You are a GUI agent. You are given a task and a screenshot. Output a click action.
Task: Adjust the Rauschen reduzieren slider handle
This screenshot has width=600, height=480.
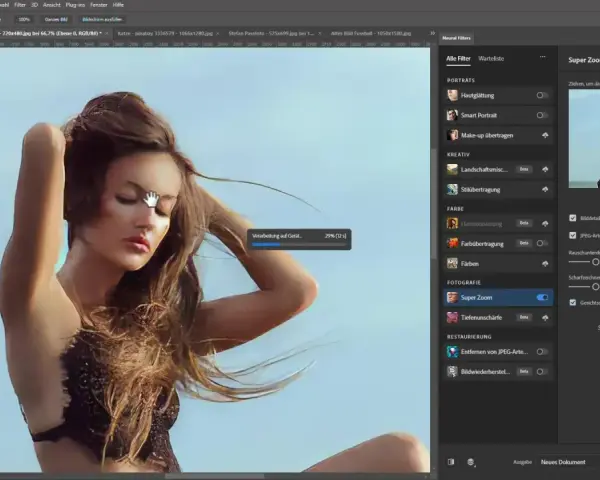click(595, 262)
